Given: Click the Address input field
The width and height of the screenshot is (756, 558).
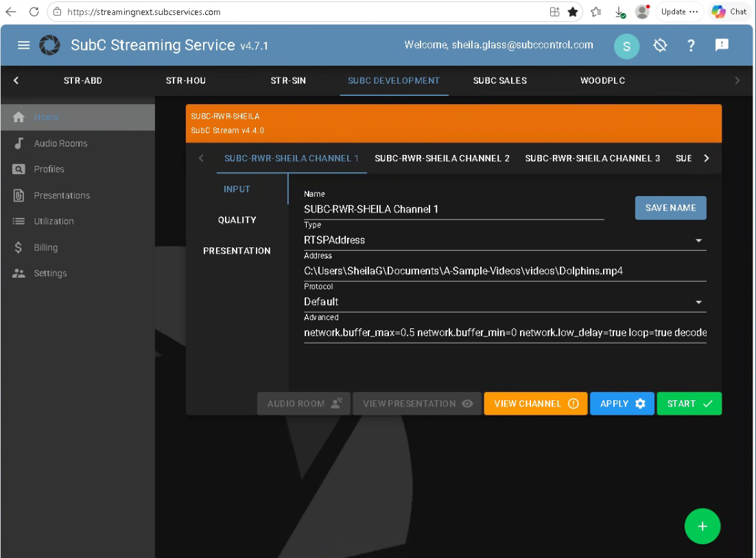Looking at the screenshot, I should [505, 271].
